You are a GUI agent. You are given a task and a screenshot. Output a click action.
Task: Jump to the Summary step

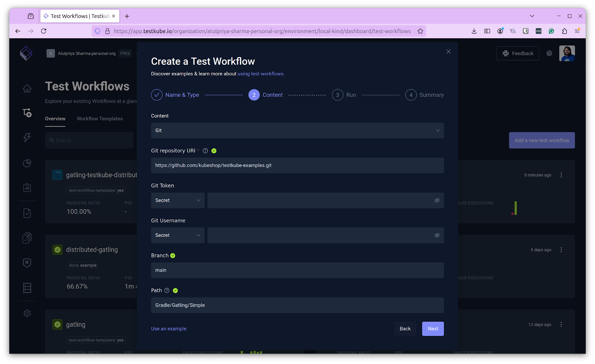[x=425, y=95]
